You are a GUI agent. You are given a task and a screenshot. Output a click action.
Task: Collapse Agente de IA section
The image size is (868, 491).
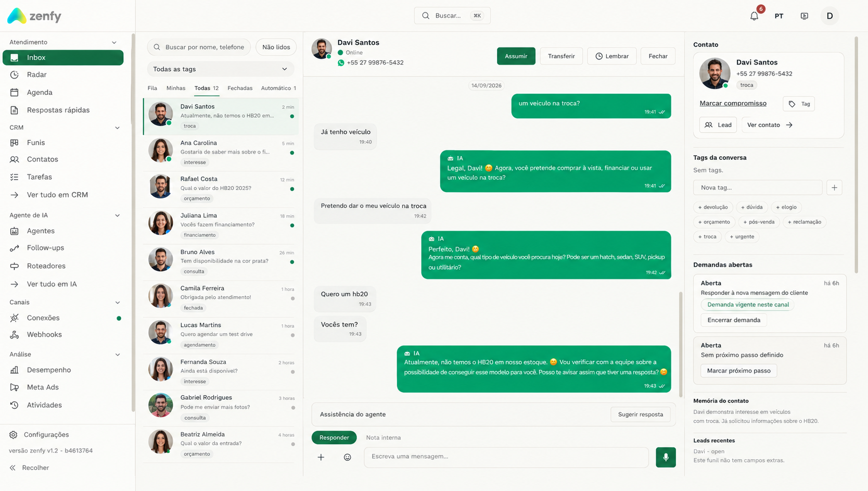[117, 216]
